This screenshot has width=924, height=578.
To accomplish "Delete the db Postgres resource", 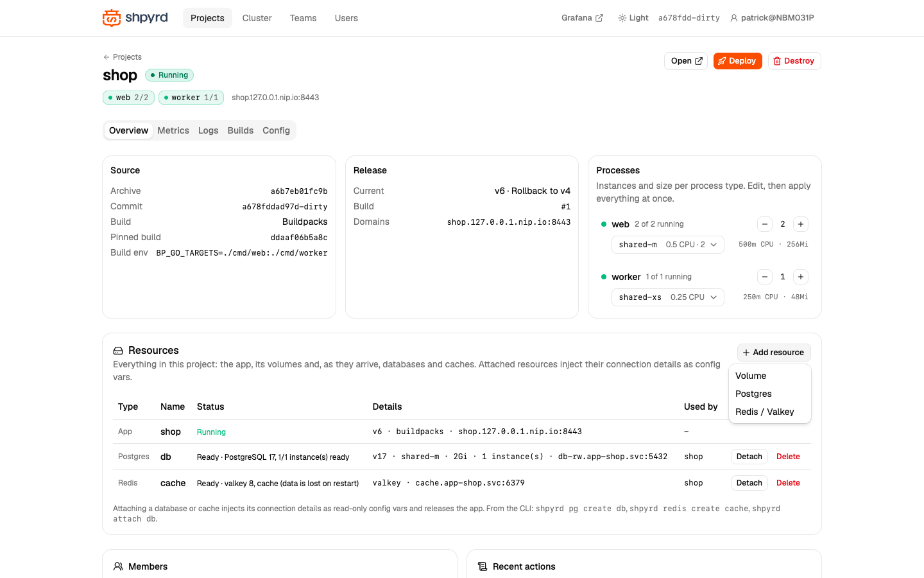I will [788, 457].
